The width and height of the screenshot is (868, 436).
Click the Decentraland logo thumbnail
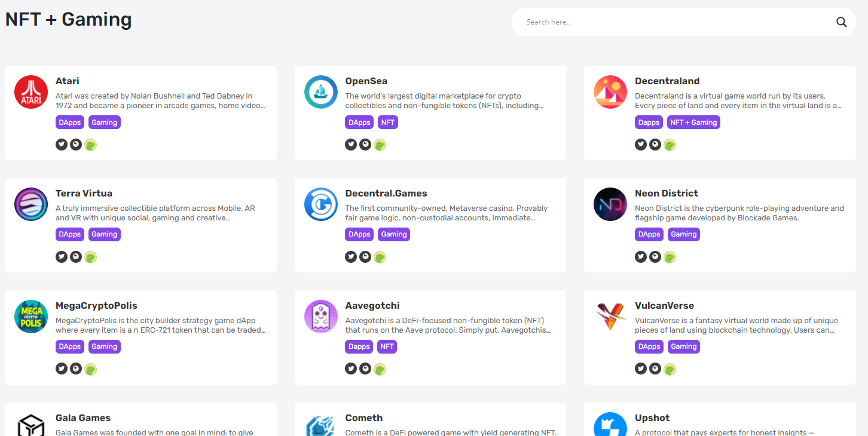point(610,92)
